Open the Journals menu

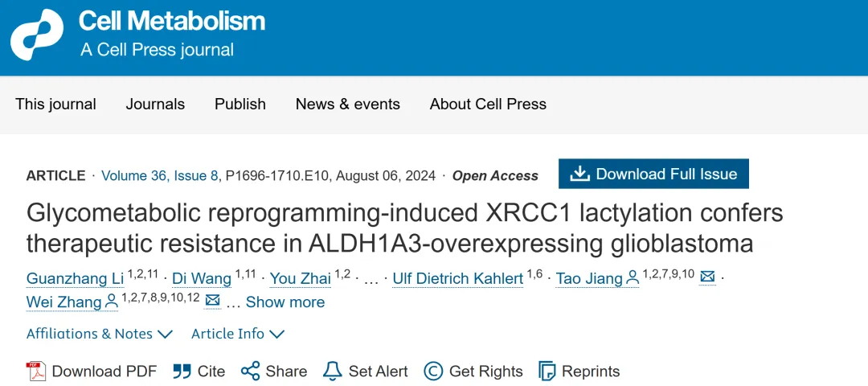pos(155,105)
